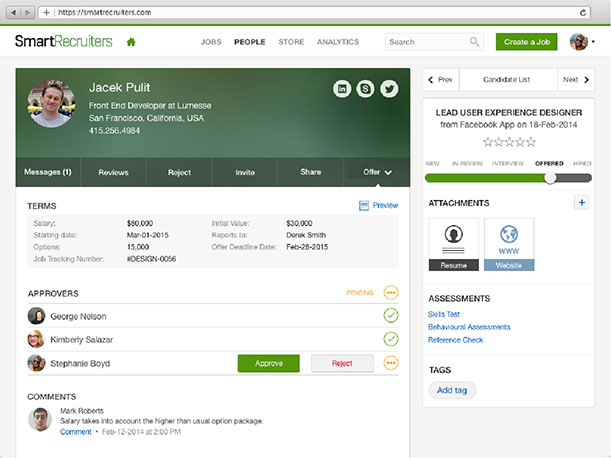
Task: Reload the page with the refresh icon
Action: [583, 12]
